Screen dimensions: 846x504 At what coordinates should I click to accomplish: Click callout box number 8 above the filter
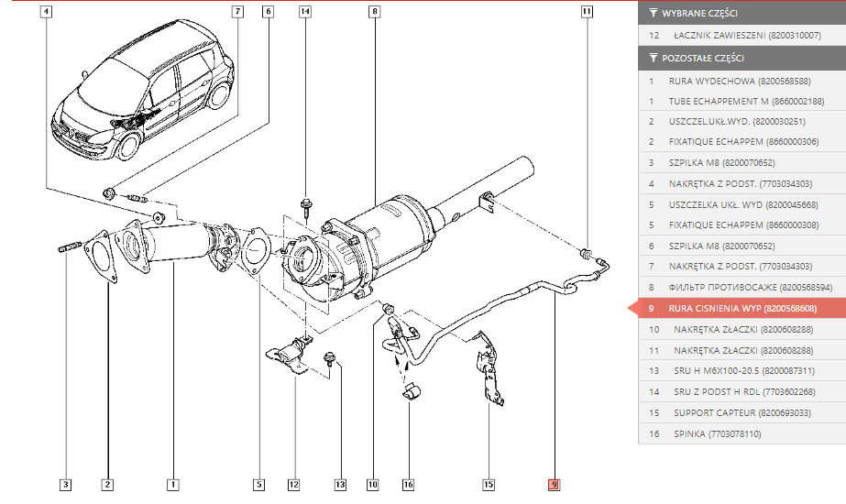[375, 11]
